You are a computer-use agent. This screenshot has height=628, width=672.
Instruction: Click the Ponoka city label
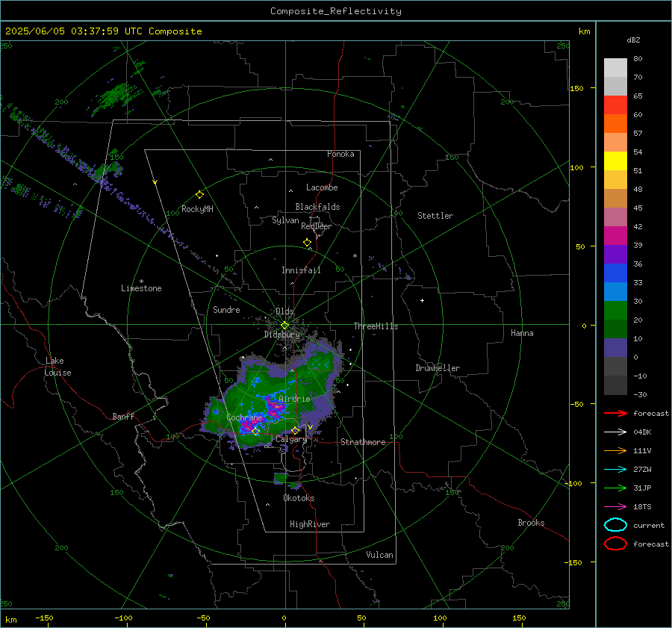coord(340,154)
